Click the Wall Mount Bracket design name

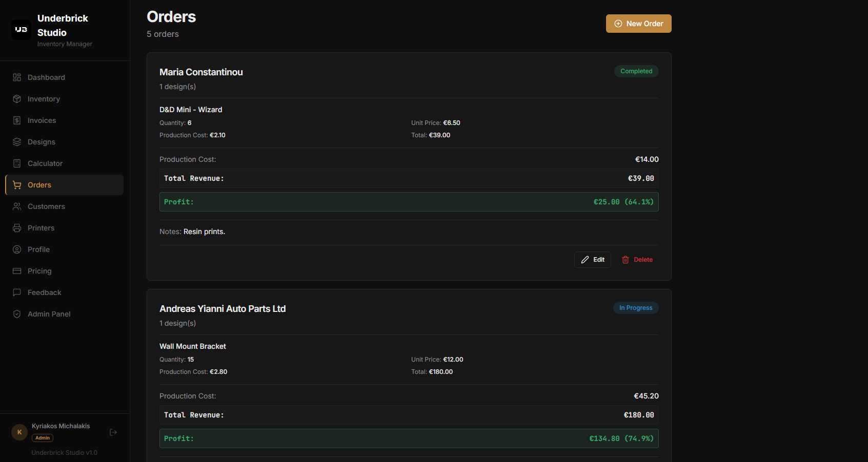pos(193,346)
